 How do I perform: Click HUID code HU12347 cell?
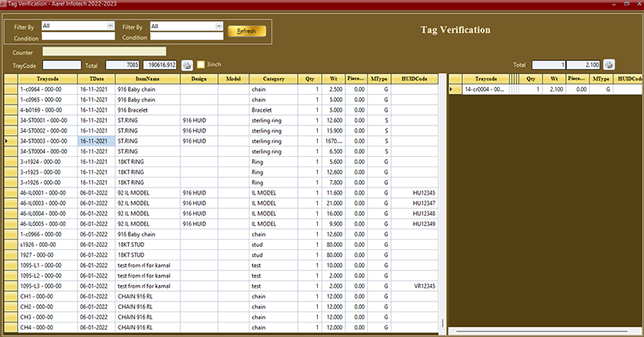415,203
